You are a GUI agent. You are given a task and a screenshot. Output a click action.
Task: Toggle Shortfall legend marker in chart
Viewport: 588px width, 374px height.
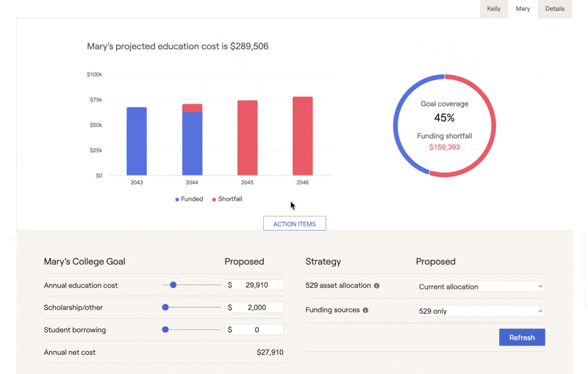click(x=214, y=199)
